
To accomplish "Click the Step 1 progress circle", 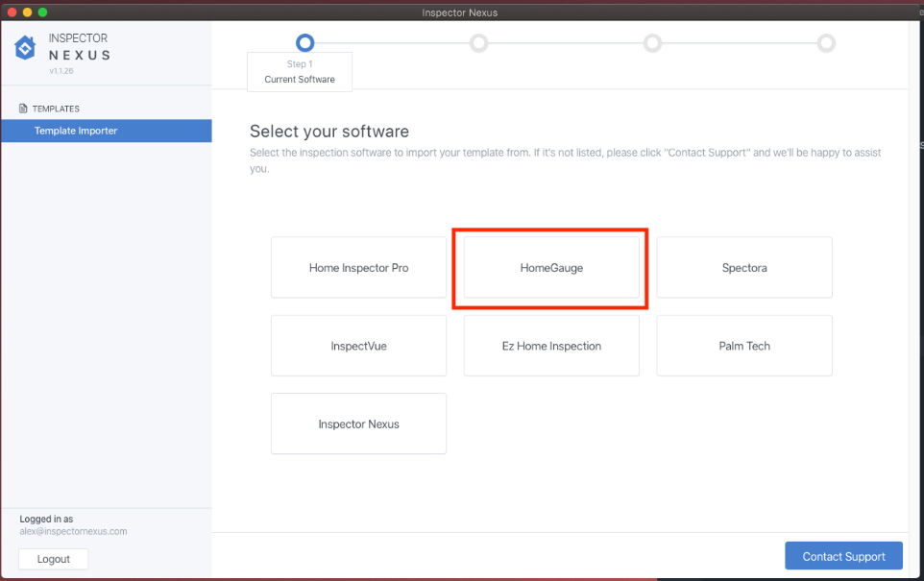I will (x=305, y=42).
